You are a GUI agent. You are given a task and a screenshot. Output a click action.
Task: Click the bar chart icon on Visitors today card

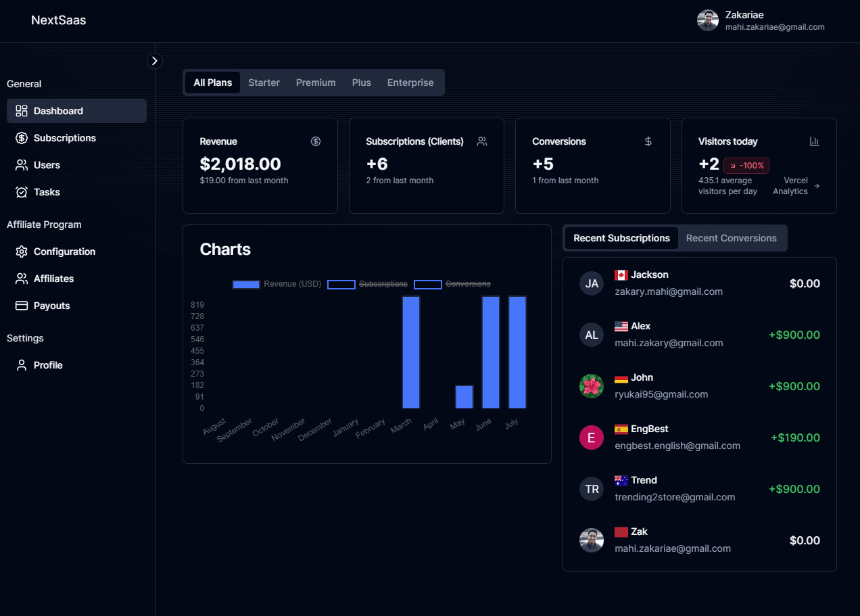[814, 141]
